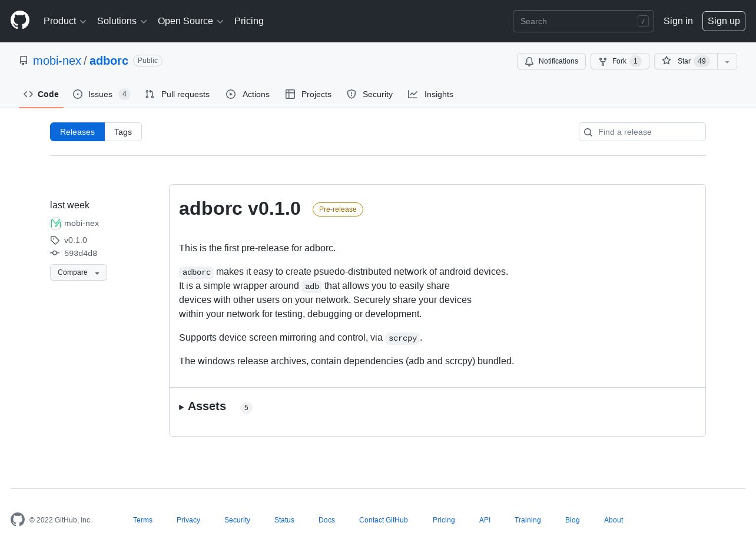The width and height of the screenshot is (756, 556).
Task: Open the Open Source dropdown
Action: tap(191, 21)
